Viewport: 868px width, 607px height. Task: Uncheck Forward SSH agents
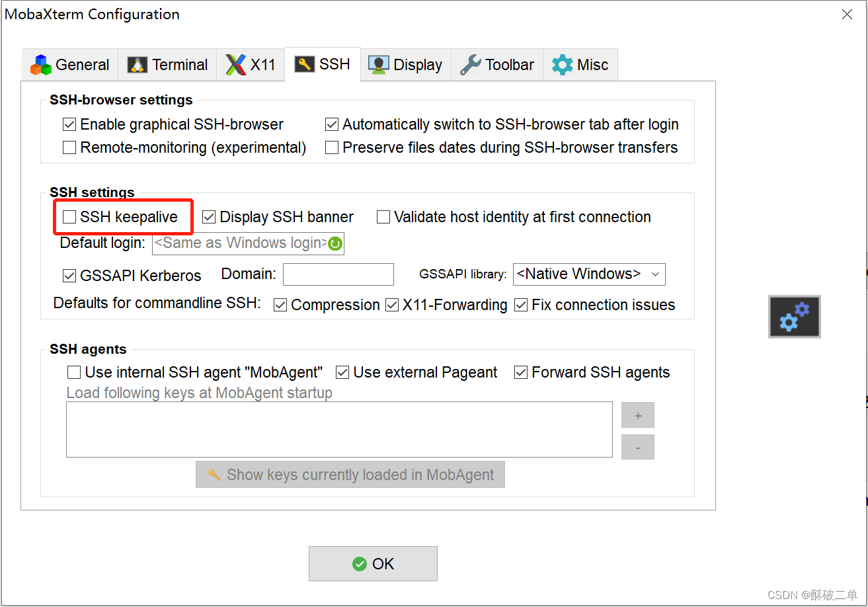pyautogui.click(x=521, y=372)
